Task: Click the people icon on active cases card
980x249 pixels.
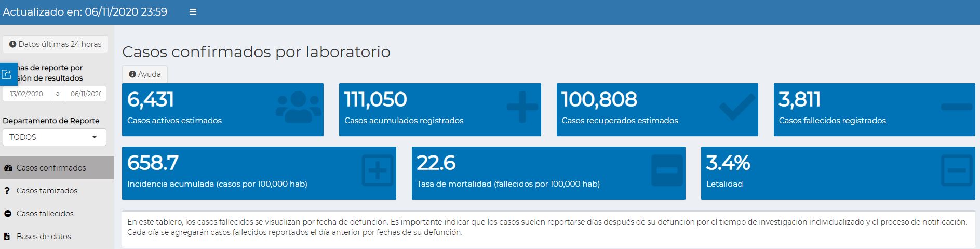Action: tap(298, 108)
